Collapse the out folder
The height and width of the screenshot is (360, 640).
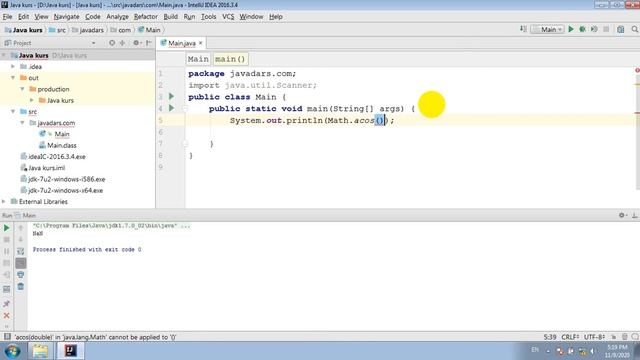(13, 78)
